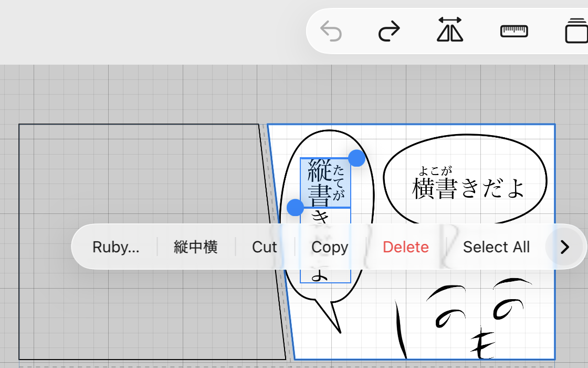Click the upper right text selection handle
588x368 pixels.
(356, 158)
